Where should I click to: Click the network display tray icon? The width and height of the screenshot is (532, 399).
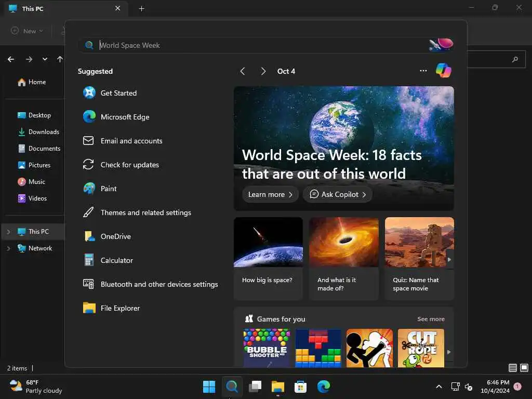455,387
